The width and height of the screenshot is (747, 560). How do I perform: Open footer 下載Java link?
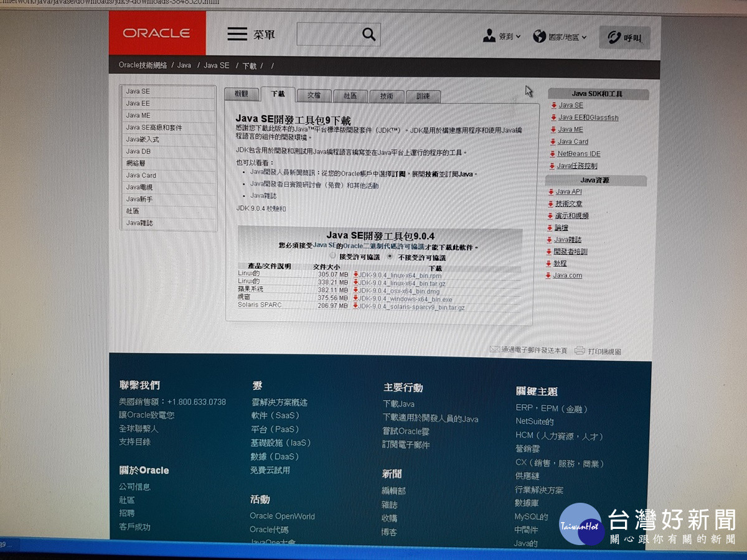point(398,404)
